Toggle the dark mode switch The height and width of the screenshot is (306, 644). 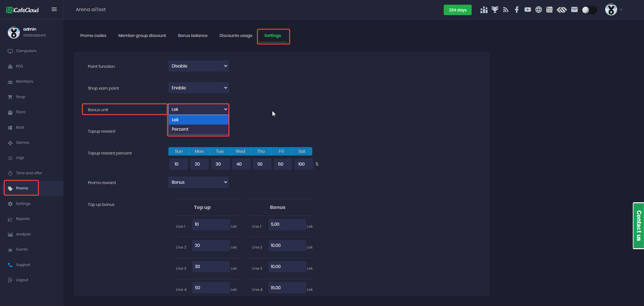[589, 10]
